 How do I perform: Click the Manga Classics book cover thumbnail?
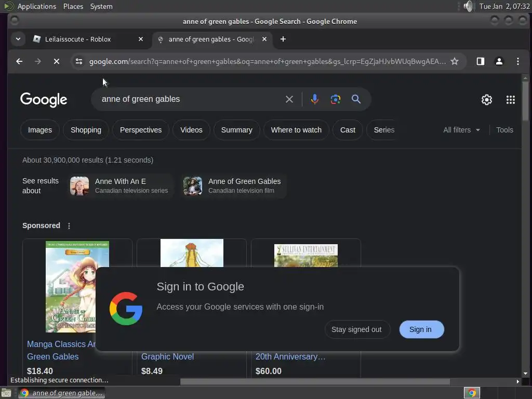tap(71, 287)
